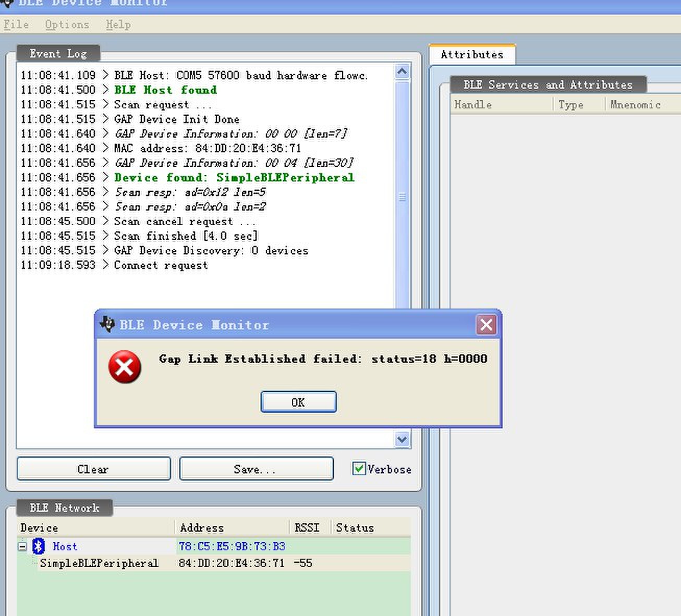681x616 pixels.
Task: Toggle the Verbose checkbox
Action: (359, 469)
